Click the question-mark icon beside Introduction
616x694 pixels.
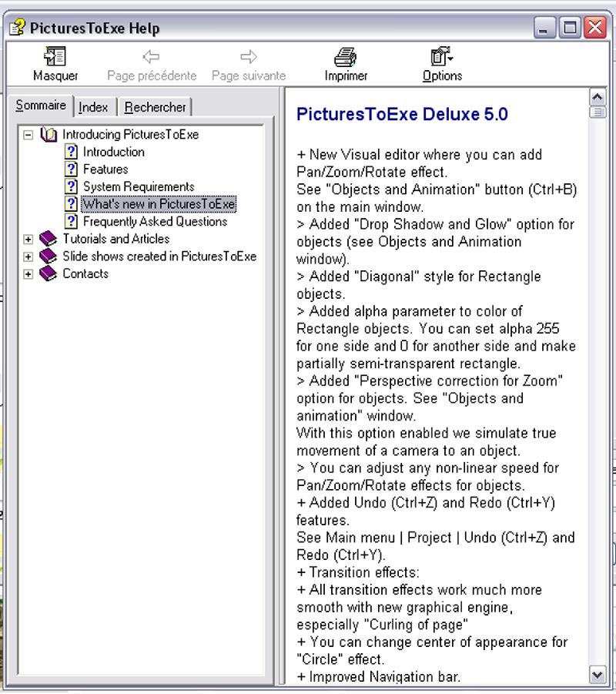coord(72,152)
